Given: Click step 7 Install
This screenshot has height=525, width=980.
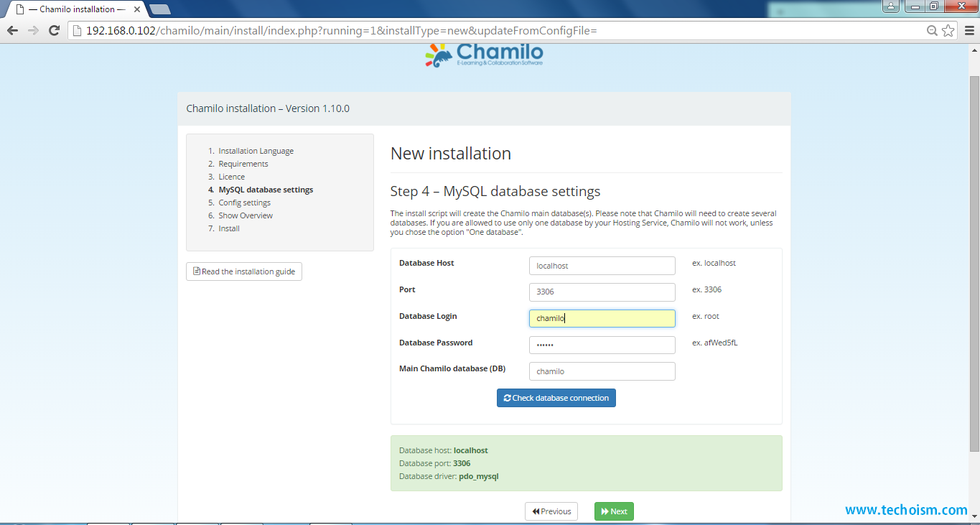Looking at the screenshot, I should pyautogui.click(x=229, y=228).
